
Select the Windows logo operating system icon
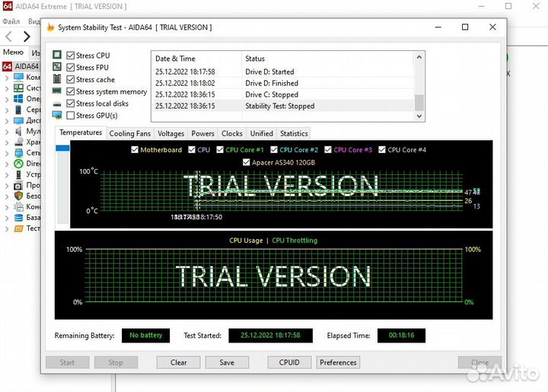tap(20, 98)
